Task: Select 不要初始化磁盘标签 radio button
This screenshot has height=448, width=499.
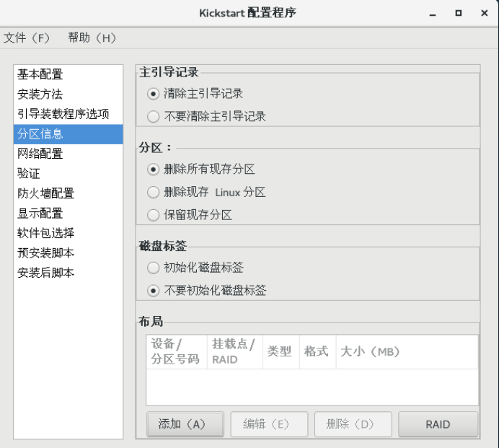Action: tap(153, 291)
